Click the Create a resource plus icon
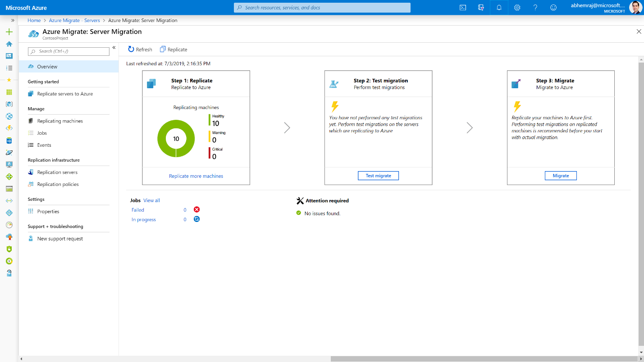The image size is (644, 362). [9, 32]
